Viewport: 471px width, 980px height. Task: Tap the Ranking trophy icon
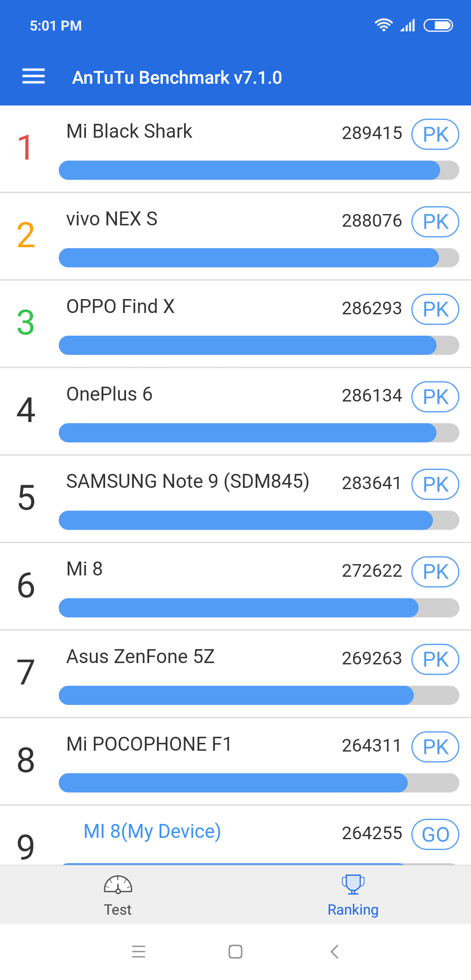[x=353, y=884]
